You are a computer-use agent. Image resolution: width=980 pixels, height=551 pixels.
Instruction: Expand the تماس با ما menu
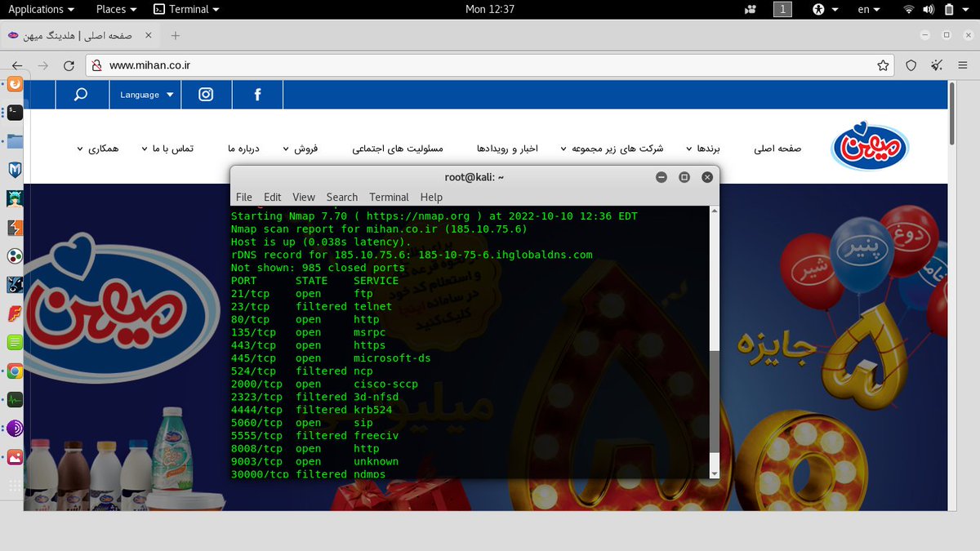pyautogui.click(x=167, y=149)
